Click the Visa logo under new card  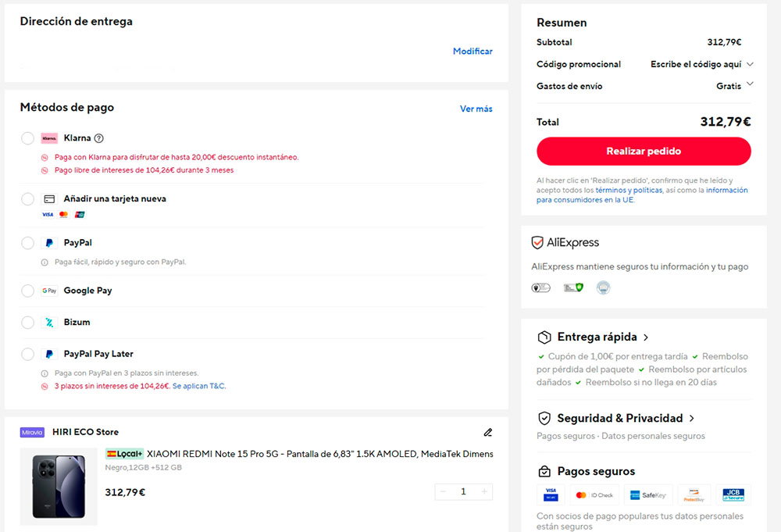tap(48, 215)
